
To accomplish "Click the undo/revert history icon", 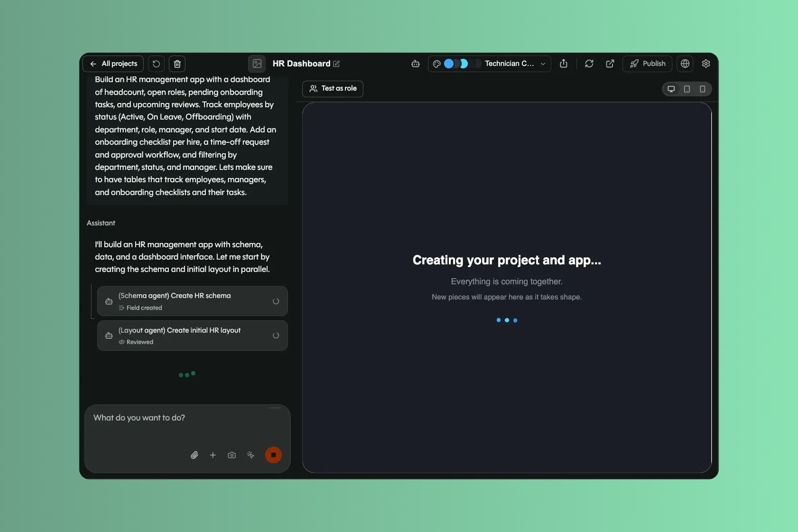I will click(x=156, y=64).
